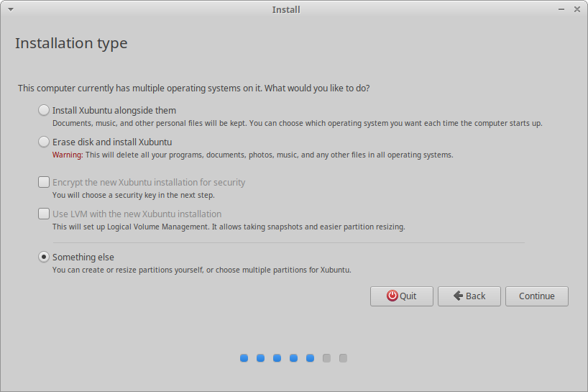Click the last gray progress dot
Screen dimensions: 588x392
click(x=343, y=357)
